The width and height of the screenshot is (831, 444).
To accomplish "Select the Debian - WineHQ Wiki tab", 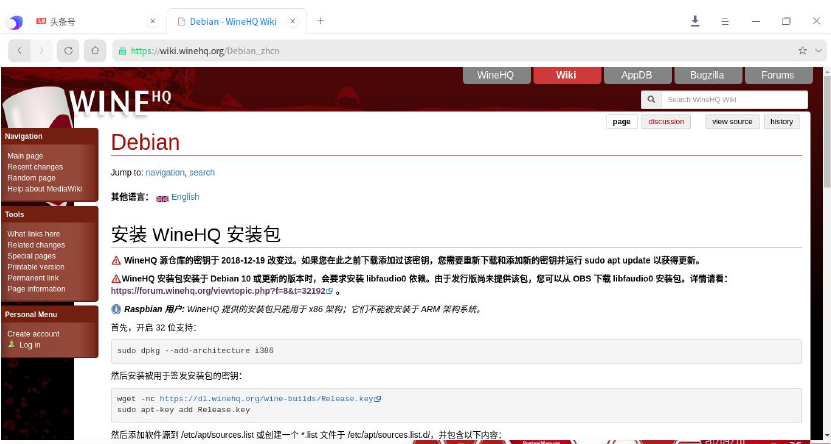I will pyautogui.click(x=234, y=21).
